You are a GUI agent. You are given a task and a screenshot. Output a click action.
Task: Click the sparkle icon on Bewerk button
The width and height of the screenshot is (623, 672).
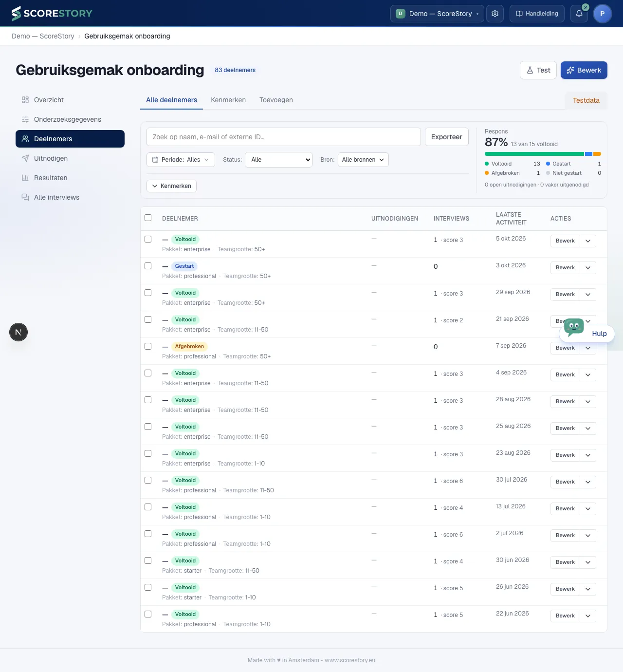[x=570, y=70]
